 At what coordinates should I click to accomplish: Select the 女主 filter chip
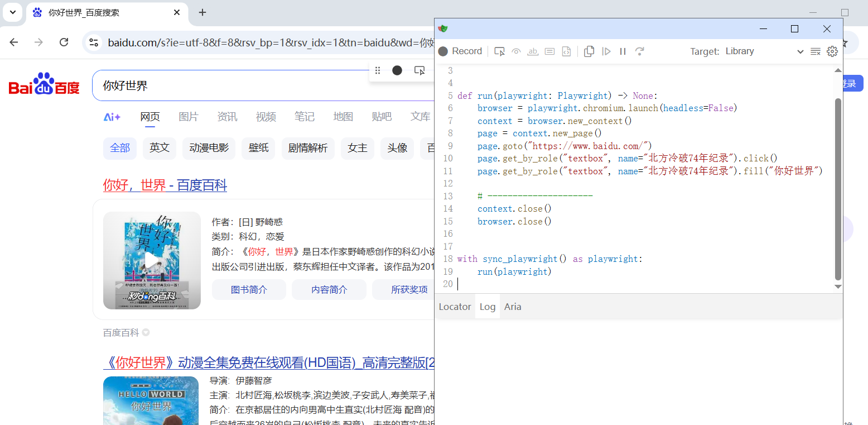click(358, 148)
